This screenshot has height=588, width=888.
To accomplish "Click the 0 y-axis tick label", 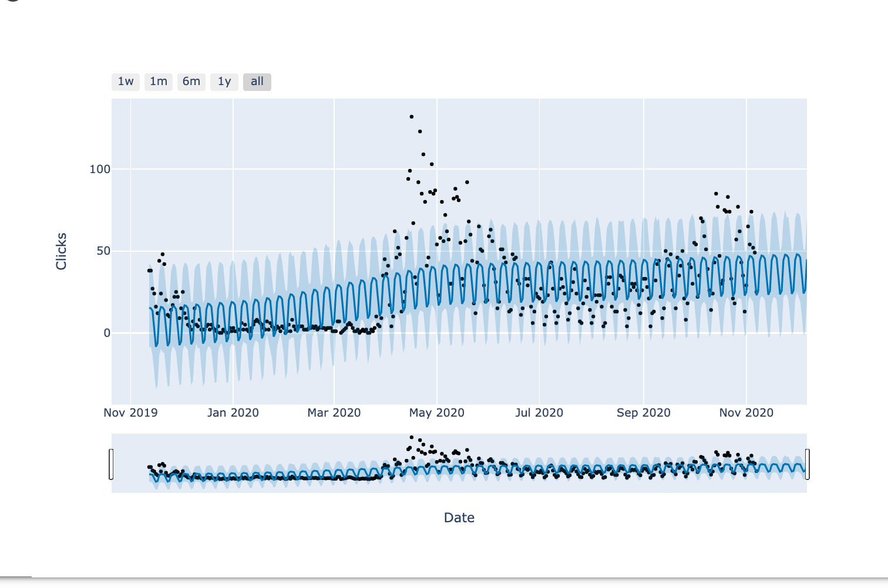I will tap(107, 333).
